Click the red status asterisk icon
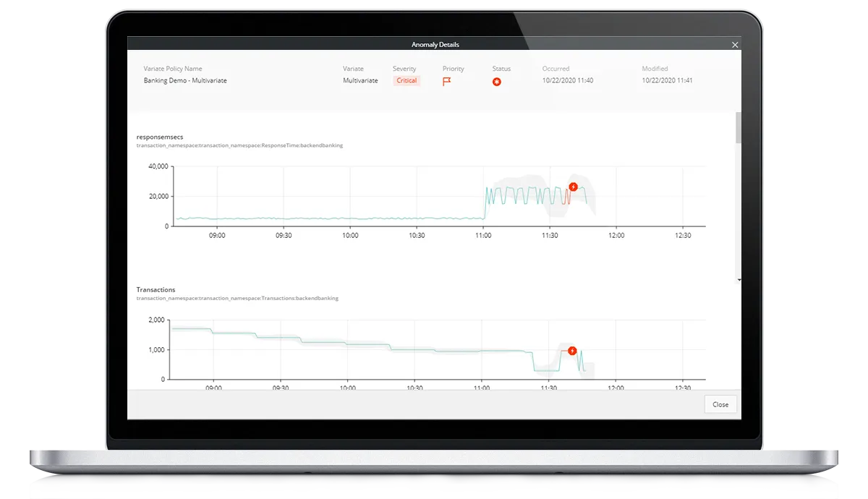The image size is (868, 499). 497,82
